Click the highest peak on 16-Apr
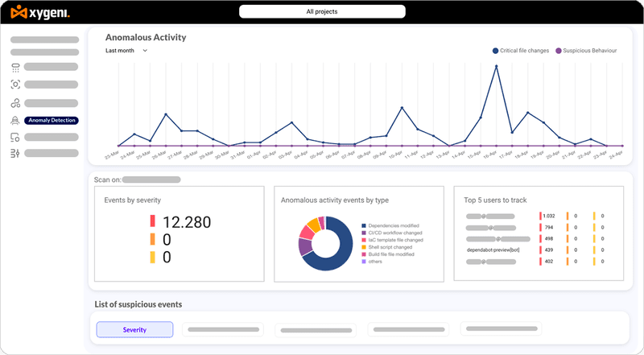The height and width of the screenshot is (355, 644). pyautogui.click(x=496, y=67)
